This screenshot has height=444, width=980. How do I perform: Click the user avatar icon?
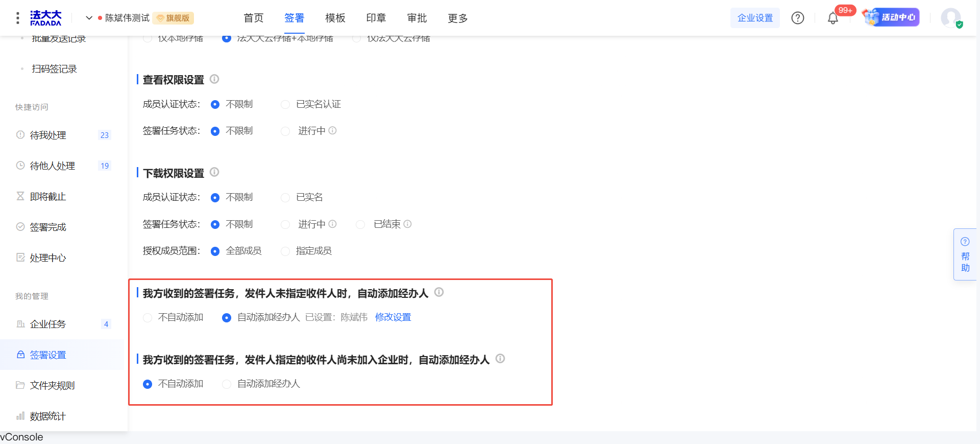point(951,18)
